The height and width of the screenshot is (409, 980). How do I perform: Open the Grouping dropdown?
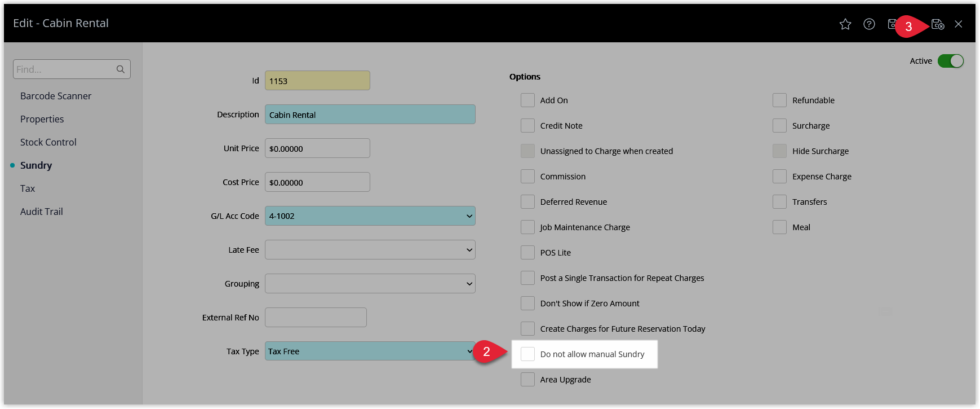click(x=370, y=284)
